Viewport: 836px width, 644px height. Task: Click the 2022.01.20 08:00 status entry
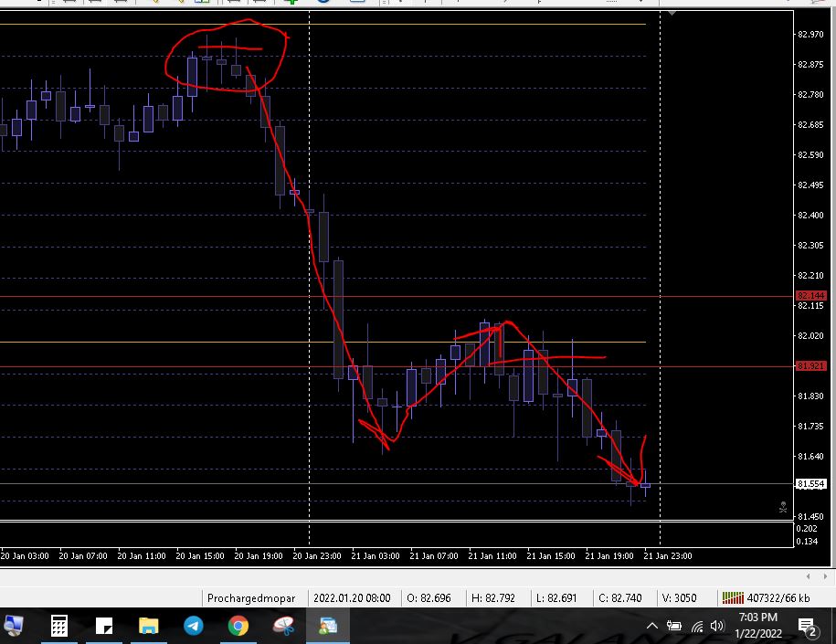[352, 598]
